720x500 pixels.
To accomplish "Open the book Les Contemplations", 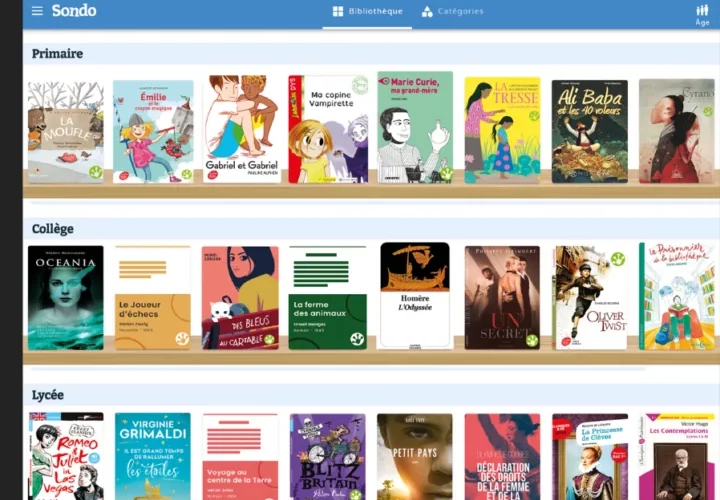I will (677, 457).
